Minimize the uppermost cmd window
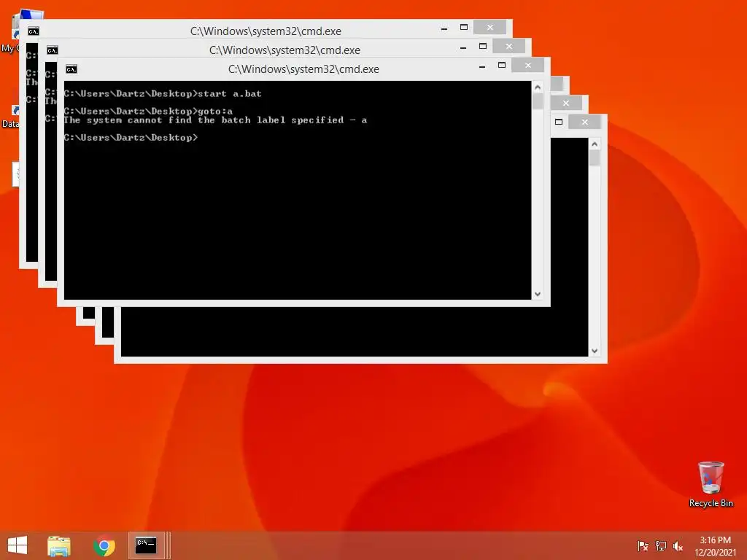Screen dimensions: 747x560 click(444, 29)
